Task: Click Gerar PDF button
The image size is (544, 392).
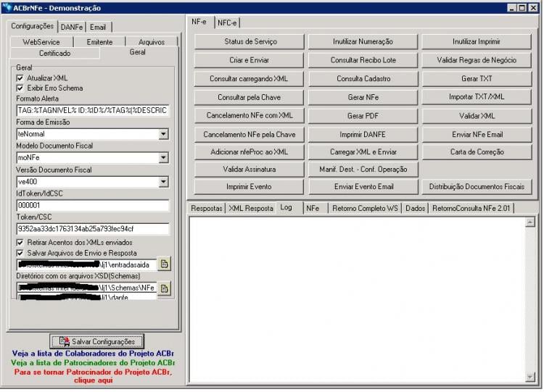Action: coord(363,116)
